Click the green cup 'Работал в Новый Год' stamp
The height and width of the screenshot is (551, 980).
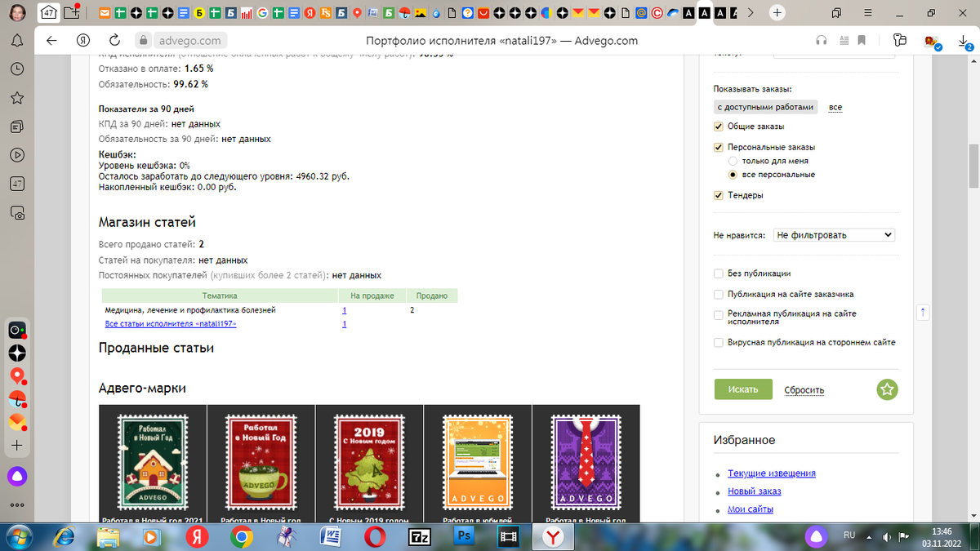(261, 463)
